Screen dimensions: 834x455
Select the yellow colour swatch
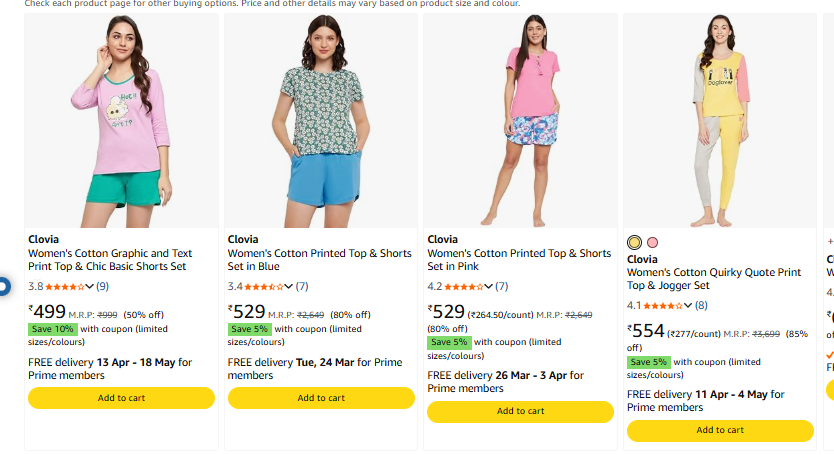tap(634, 242)
